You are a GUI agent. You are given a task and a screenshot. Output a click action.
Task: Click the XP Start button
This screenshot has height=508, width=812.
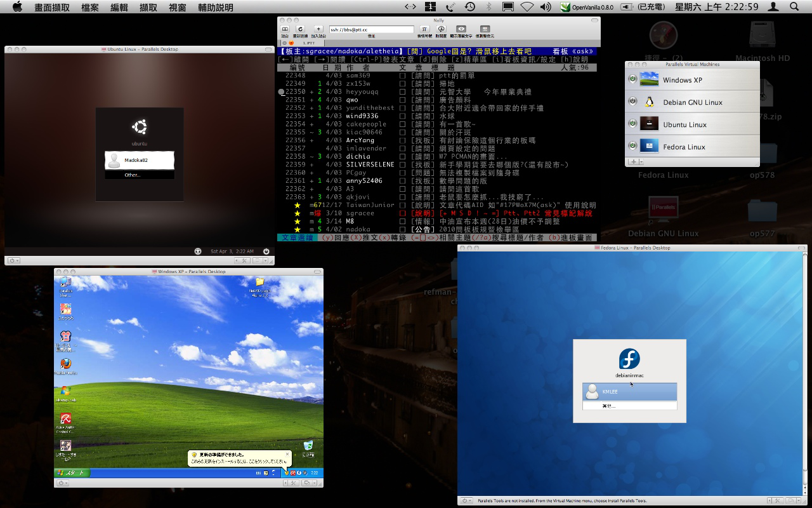coord(72,473)
